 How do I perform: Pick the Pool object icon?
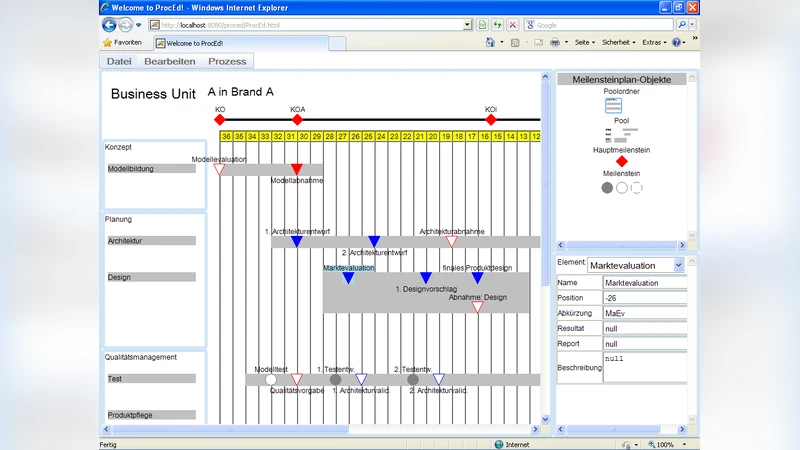[x=621, y=134]
